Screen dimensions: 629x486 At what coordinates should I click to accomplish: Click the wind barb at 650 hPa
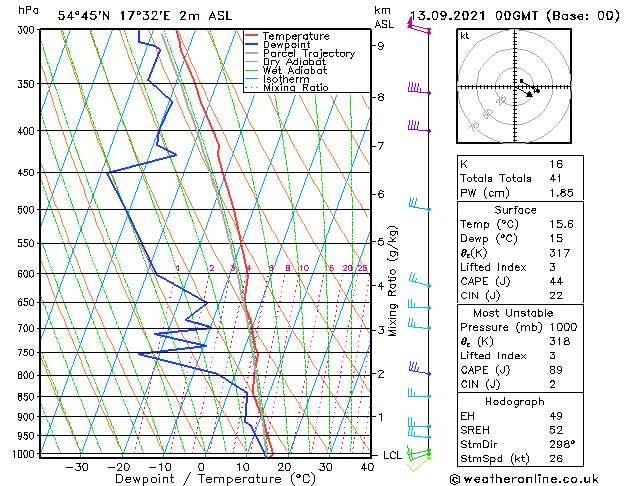click(419, 304)
